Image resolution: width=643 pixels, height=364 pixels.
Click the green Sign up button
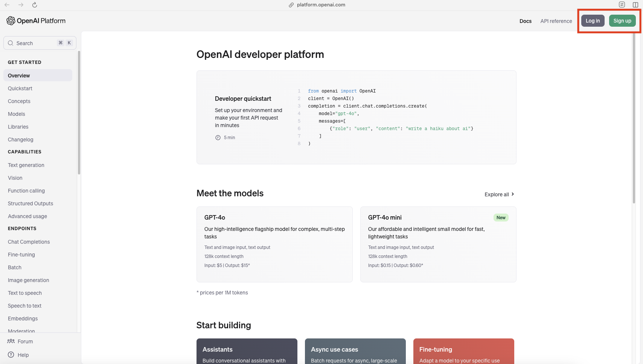622,21
